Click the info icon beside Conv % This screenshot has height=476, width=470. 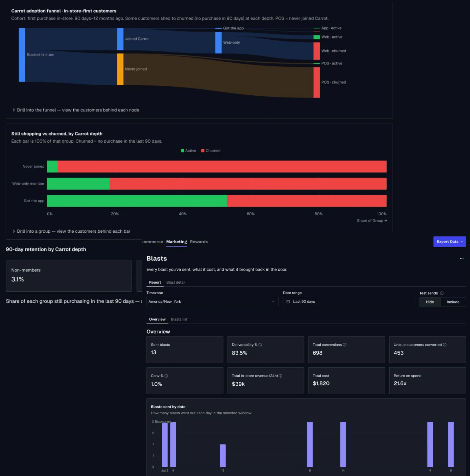click(166, 376)
